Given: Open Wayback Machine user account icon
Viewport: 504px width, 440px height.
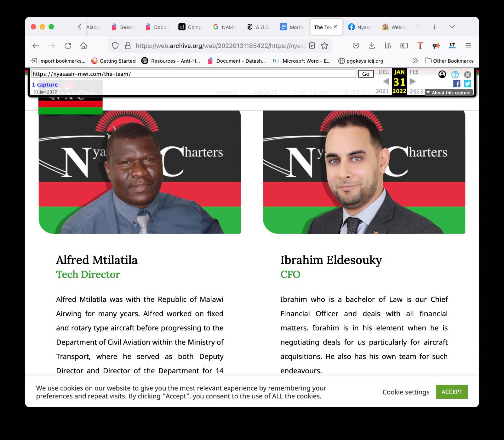Looking at the screenshot, I should pos(442,74).
